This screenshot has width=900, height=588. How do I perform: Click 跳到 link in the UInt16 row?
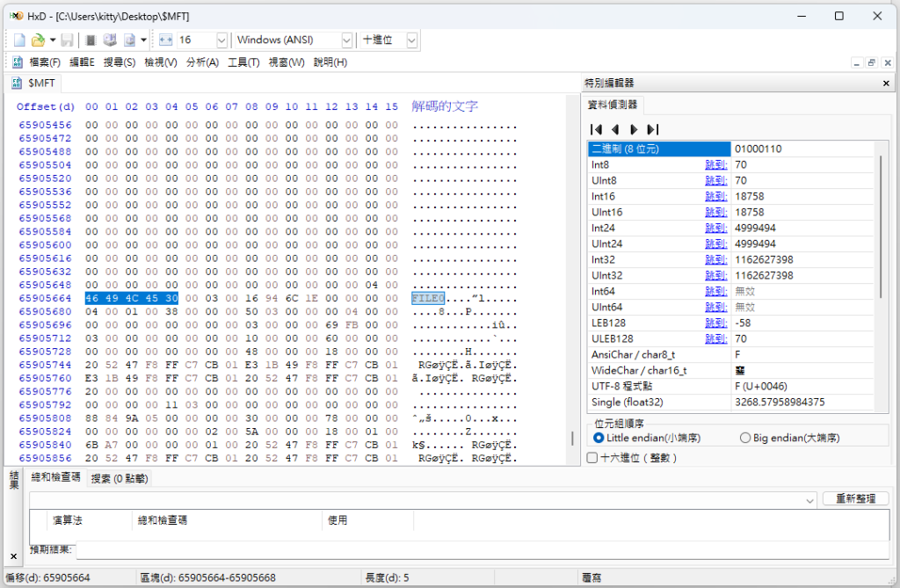715,213
